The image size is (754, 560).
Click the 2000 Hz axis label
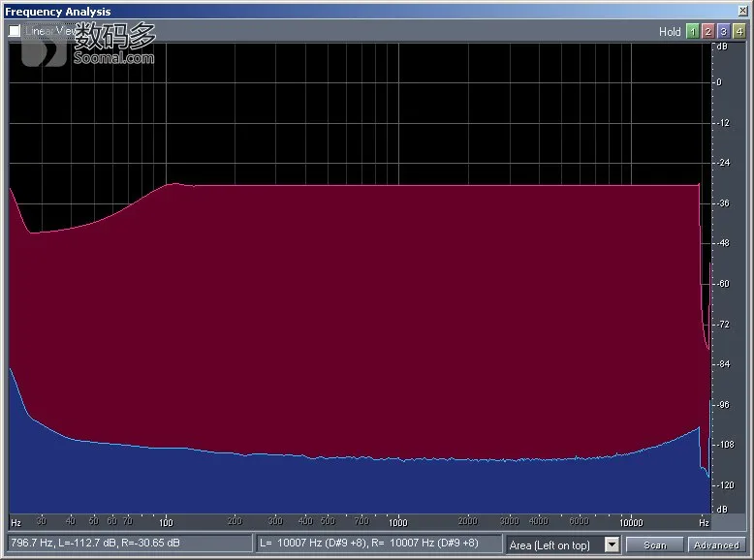(467, 521)
